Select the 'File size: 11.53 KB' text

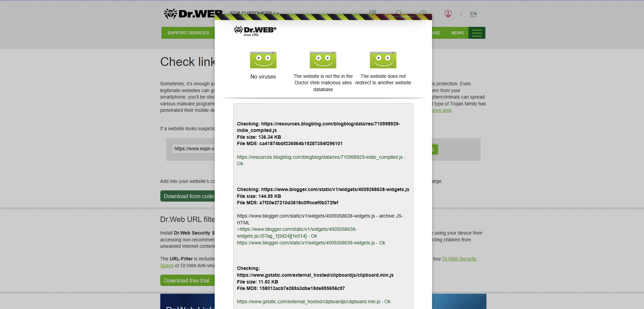(x=257, y=282)
